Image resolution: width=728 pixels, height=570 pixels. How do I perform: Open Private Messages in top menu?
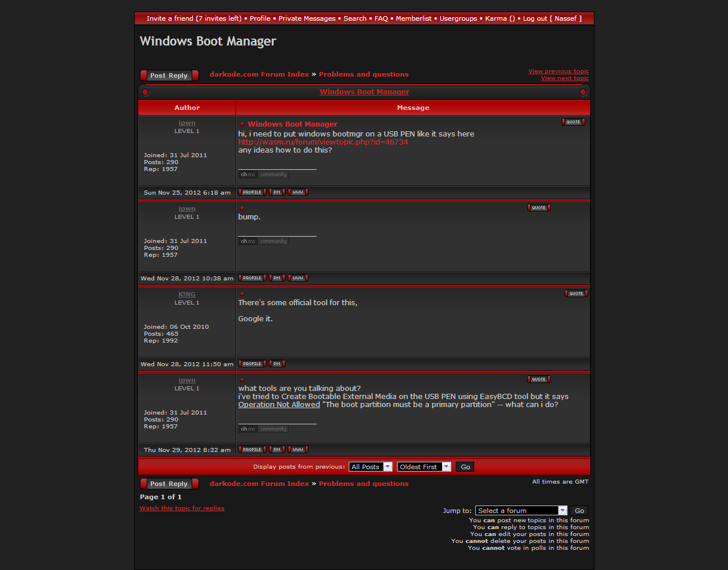[307, 18]
